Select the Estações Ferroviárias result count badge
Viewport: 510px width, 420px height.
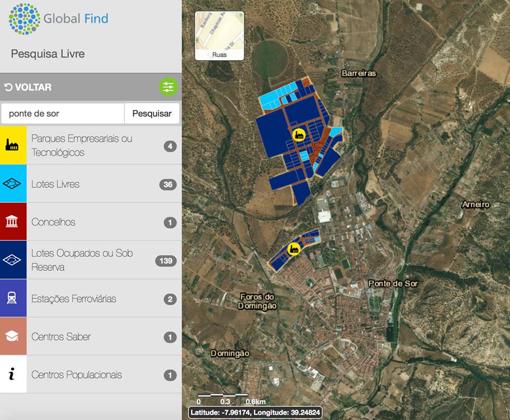pyautogui.click(x=170, y=299)
